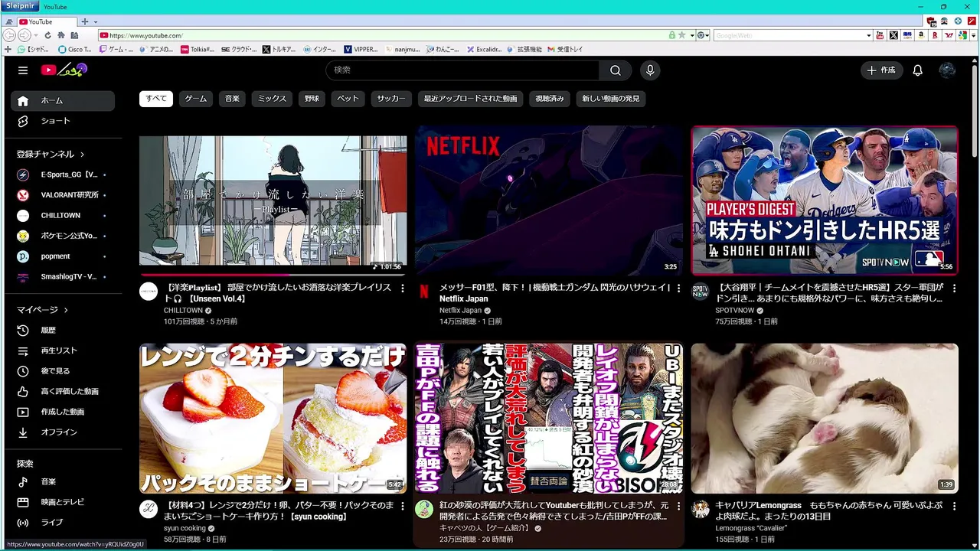Open Netflix Japan channel name link
The image size is (980, 551).
click(460, 311)
